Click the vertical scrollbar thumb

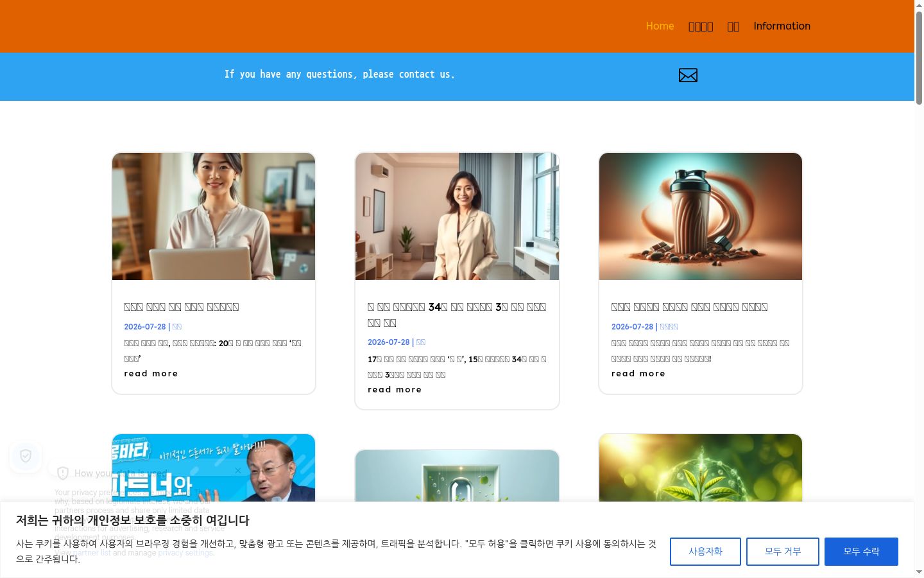pyautogui.click(x=919, y=58)
